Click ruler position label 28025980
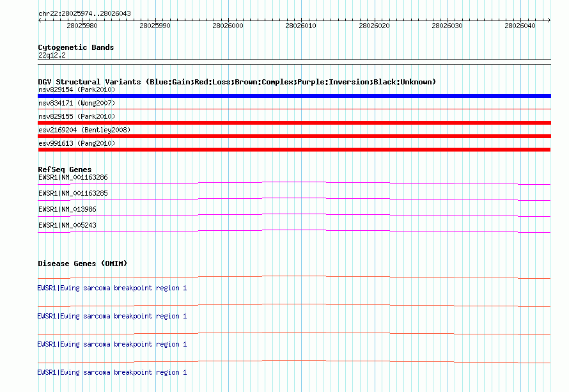 (82, 26)
